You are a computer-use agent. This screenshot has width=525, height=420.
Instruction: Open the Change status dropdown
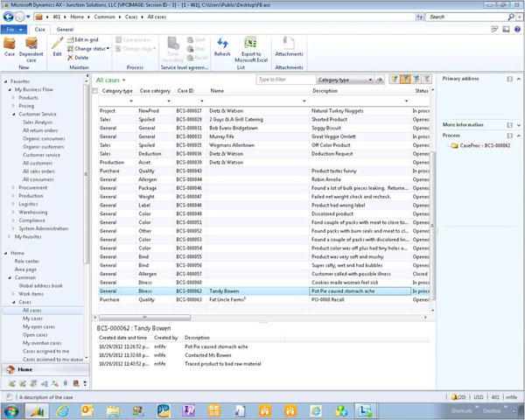[91, 49]
